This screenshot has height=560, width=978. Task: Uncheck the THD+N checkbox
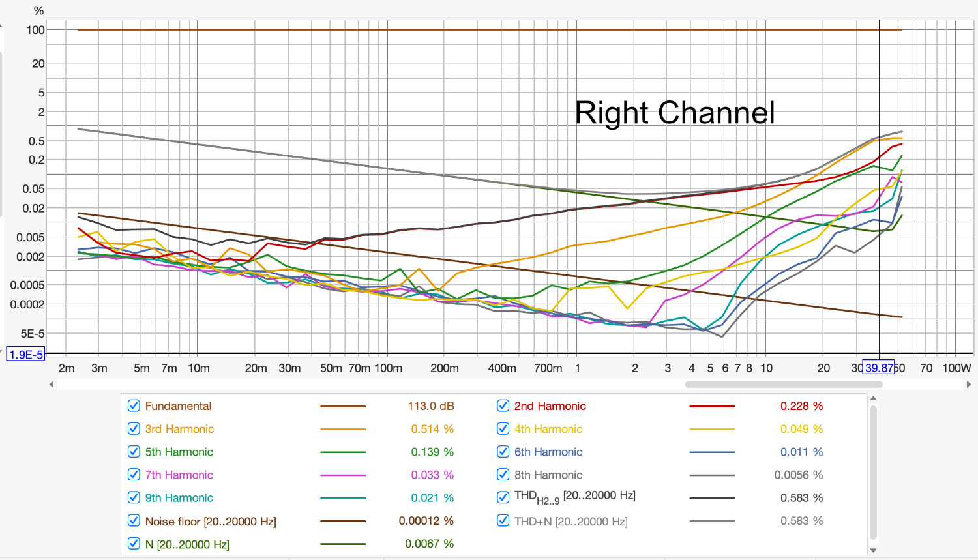[503, 520]
